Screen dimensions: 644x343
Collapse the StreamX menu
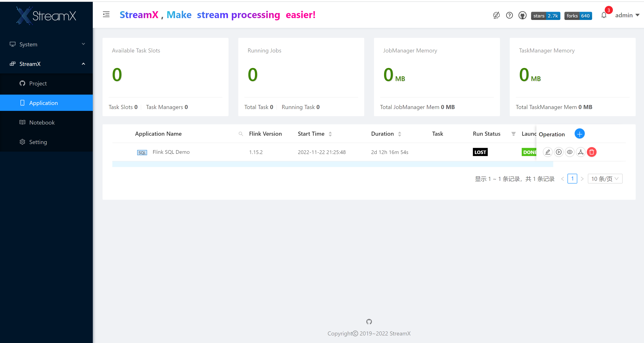point(47,64)
